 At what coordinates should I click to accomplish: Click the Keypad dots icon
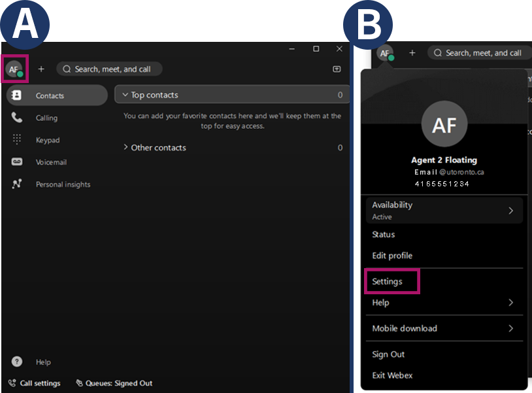point(16,139)
